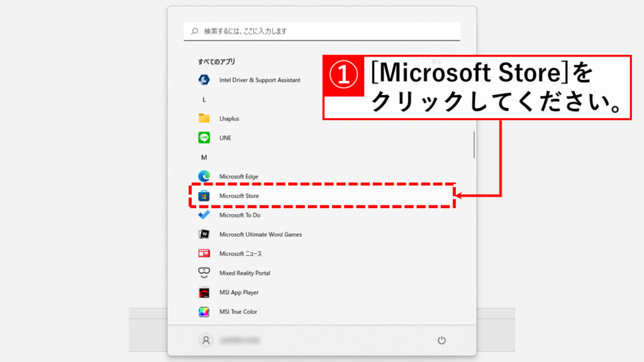Click the account name beside avatar

point(240,340)
